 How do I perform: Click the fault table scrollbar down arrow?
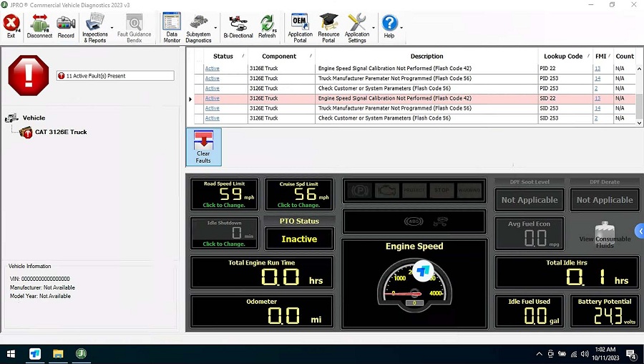point(639,122)
